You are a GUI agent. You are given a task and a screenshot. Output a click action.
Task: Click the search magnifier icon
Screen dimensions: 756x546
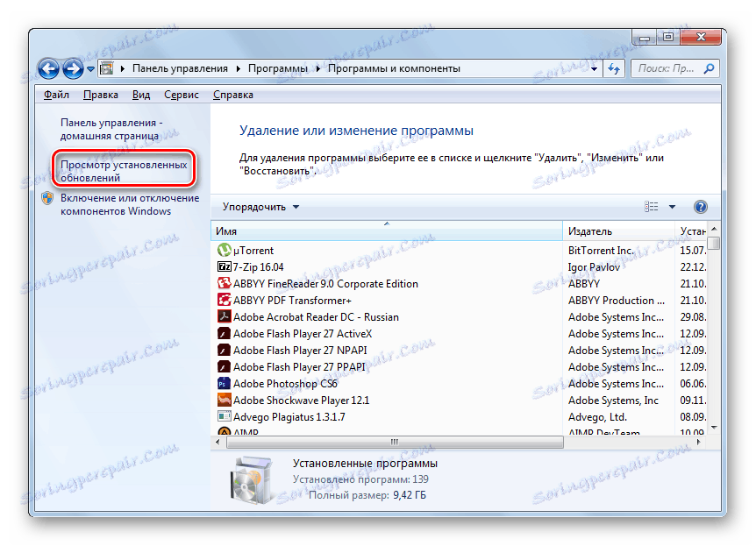(x=709, y=68)
